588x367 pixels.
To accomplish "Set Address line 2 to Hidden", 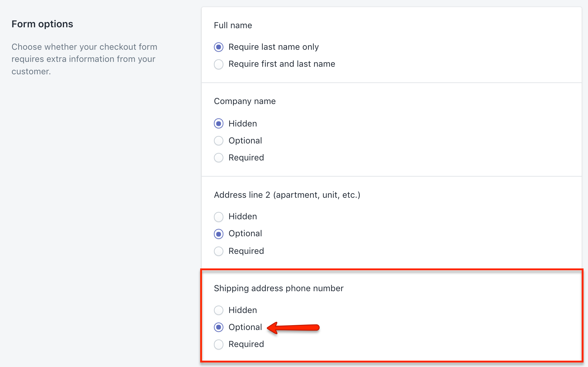I will click(219, 217).
